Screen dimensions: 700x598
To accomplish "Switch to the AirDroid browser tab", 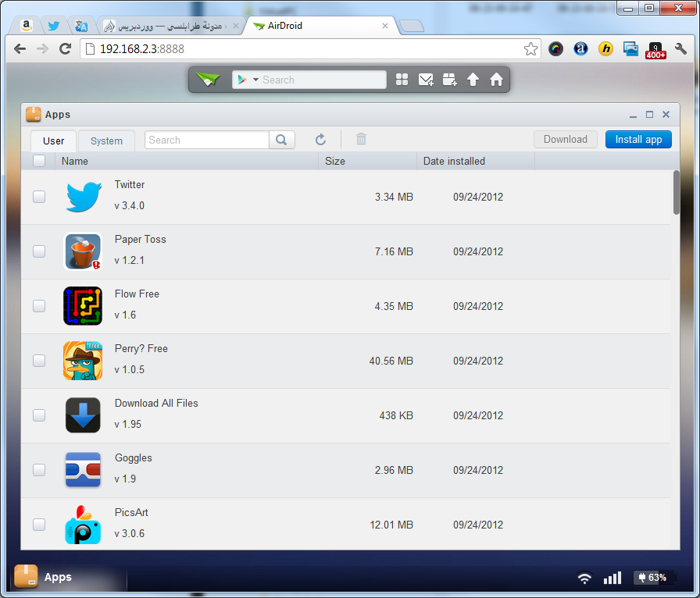I will [321, 26].
